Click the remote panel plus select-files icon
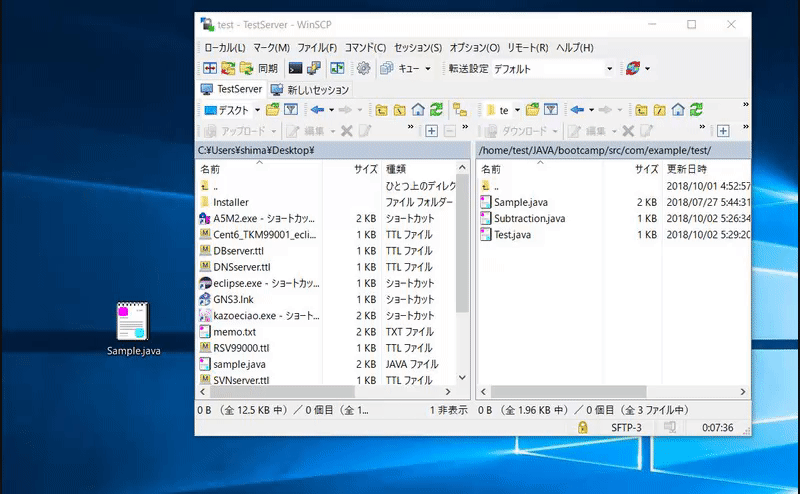The image size is (800, 494). (x=723, y=131)
